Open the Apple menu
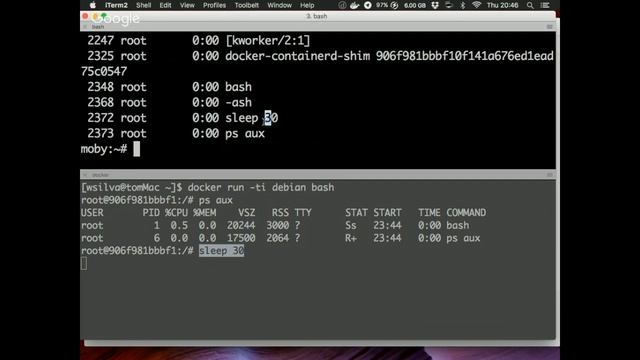 click(x=93, y=5)
